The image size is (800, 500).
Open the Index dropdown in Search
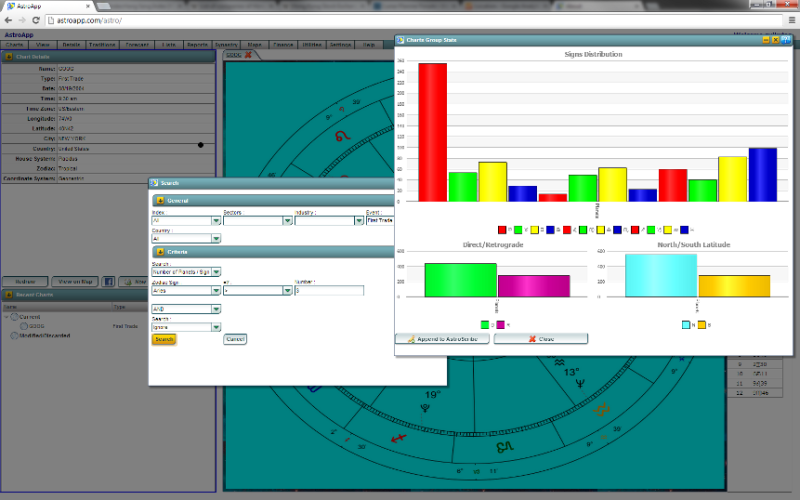tap(216, 221)
